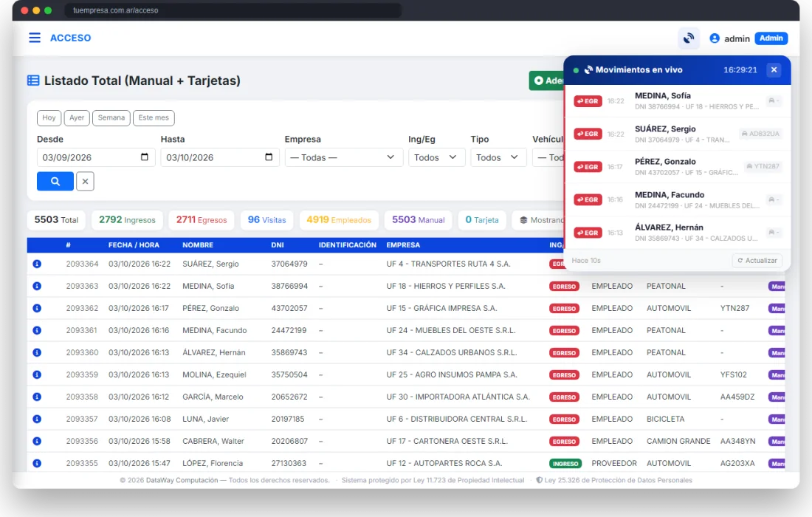Show info for record 2093364
This screenshot has width=812, height=517.
tap(37, 264)
